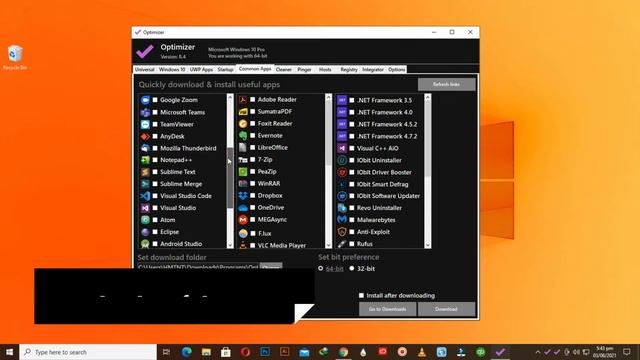
Task: Select the 64-bit radio option
Action: (320, 269)
